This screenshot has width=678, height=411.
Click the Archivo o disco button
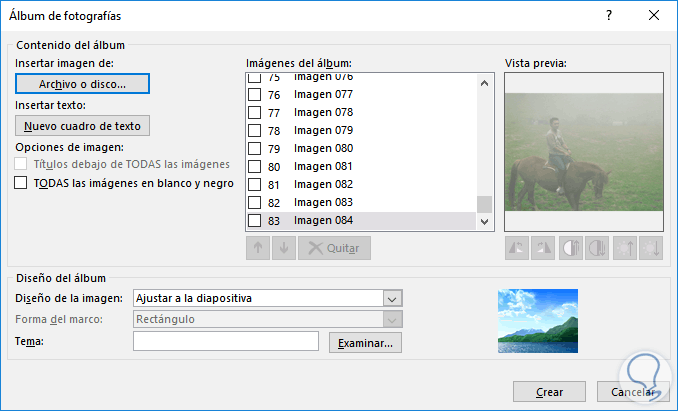tap(83, 84)
